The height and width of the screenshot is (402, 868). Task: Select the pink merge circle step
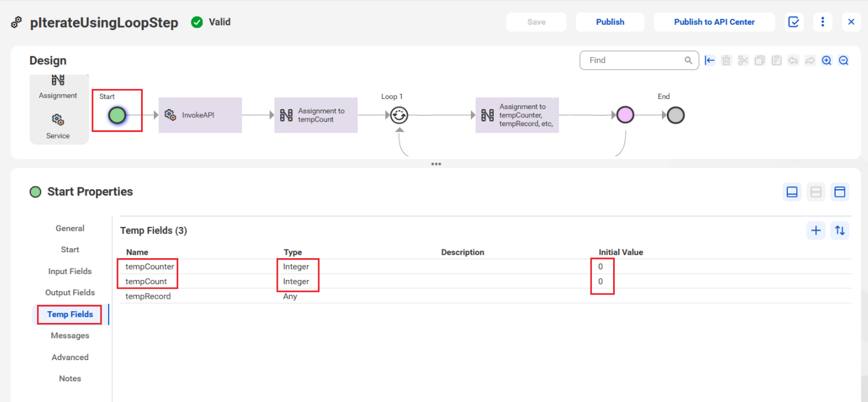click(x=625, y=115)
